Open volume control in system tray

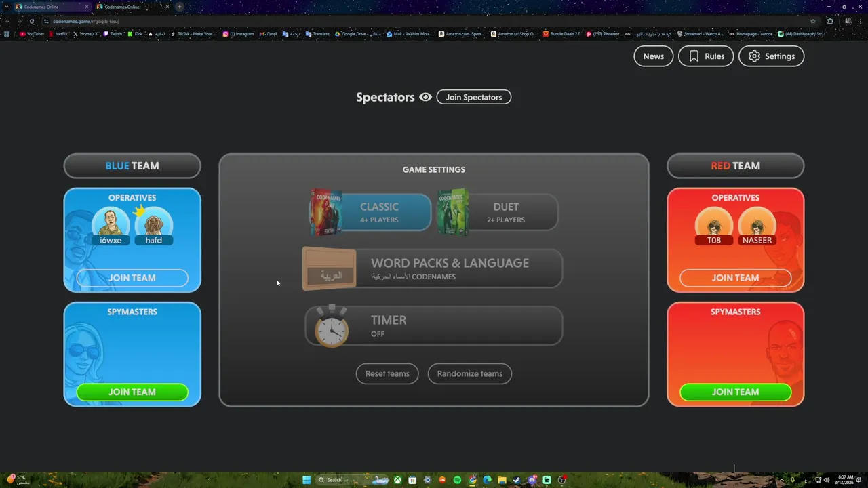coord(826,480)
